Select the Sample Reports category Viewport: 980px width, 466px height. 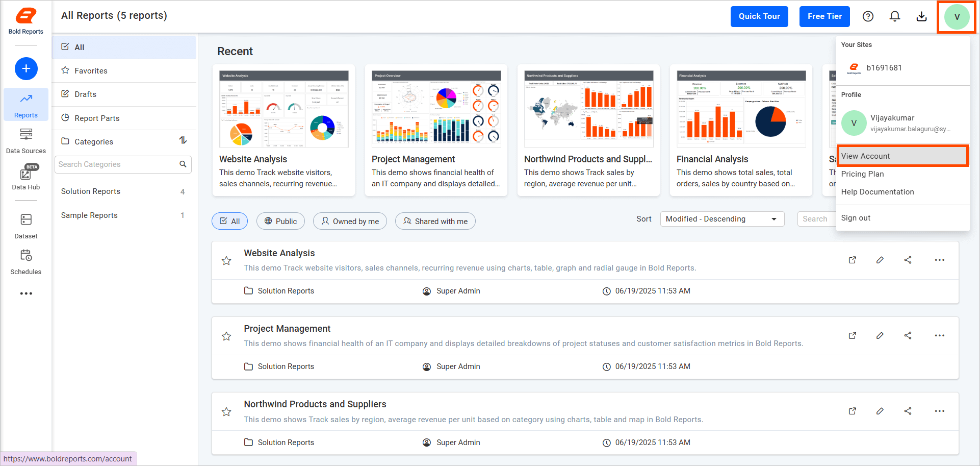pos(123,215)
